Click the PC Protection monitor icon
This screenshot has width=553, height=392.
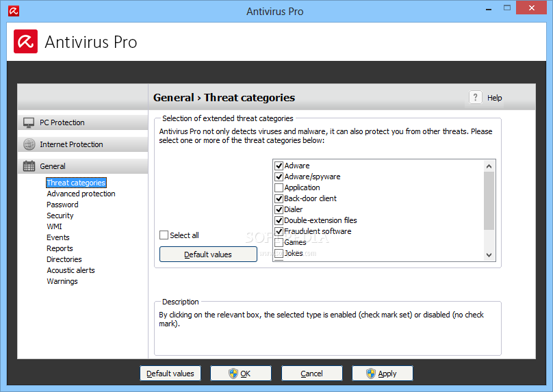coord(29,122)
